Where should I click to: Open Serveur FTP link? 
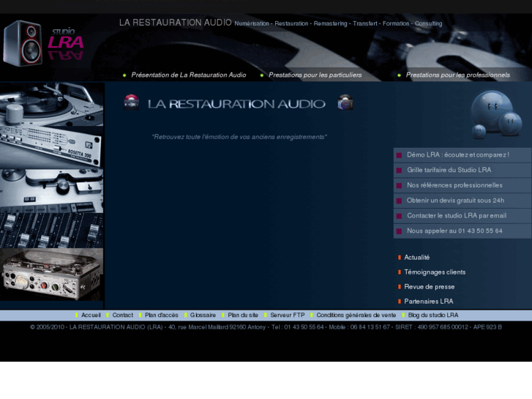click(288, 315)
